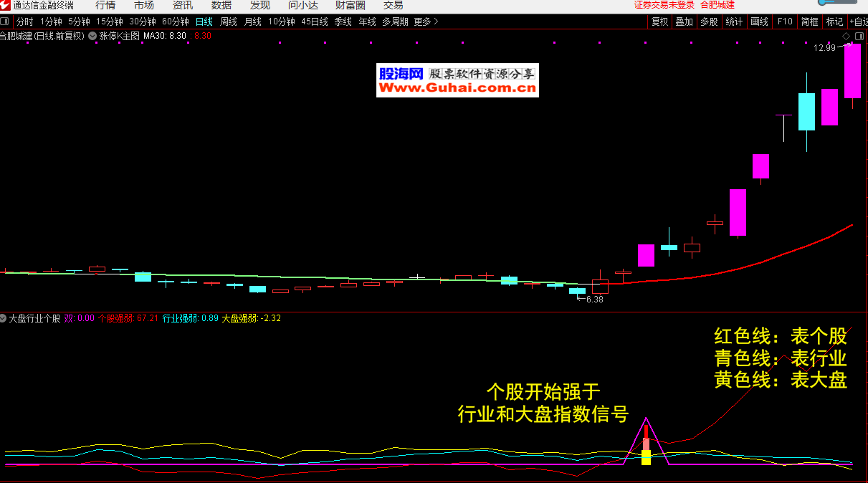This screenshot has height=483, width=868.
Task: Open F10 company information
Action: (x=785, y=21)
